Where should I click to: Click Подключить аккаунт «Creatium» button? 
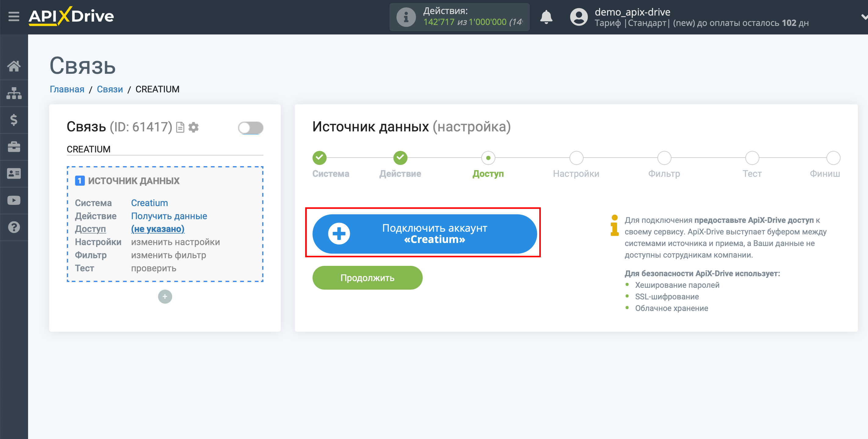[x=425, y=234]
